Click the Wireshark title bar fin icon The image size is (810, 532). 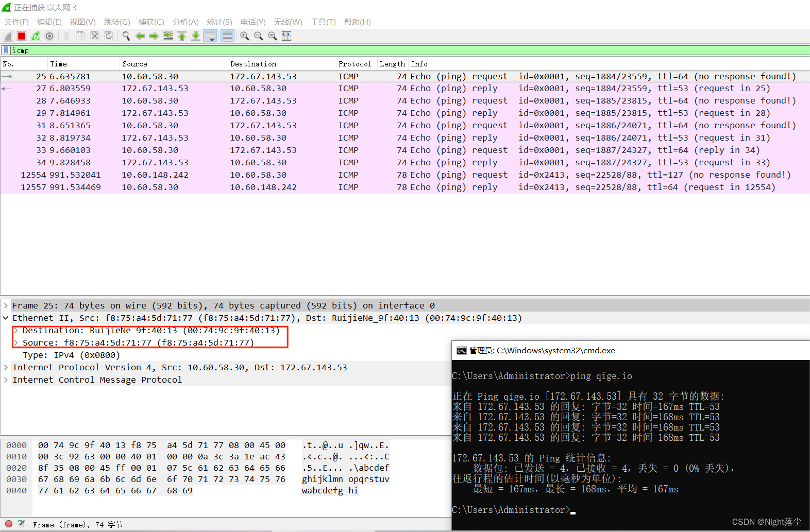tap(6, 7)
